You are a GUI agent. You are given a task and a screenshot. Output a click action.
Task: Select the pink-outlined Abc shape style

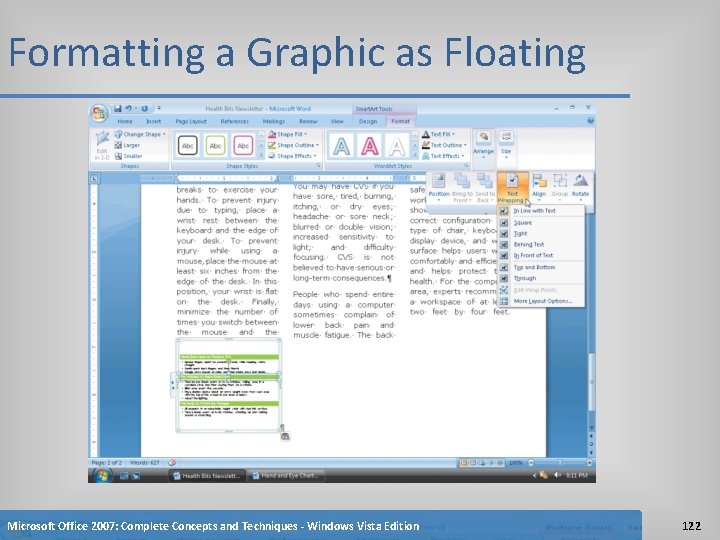click(243, 146)
